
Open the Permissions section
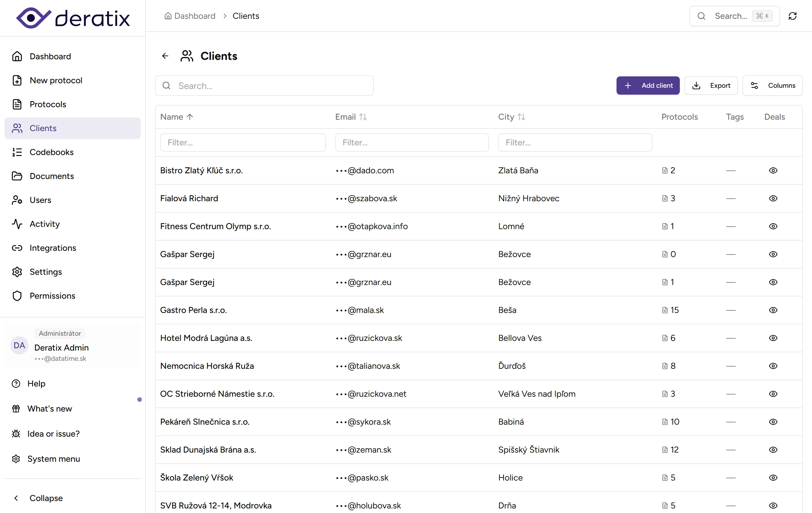pyautogui.click(x=53, y=296)
